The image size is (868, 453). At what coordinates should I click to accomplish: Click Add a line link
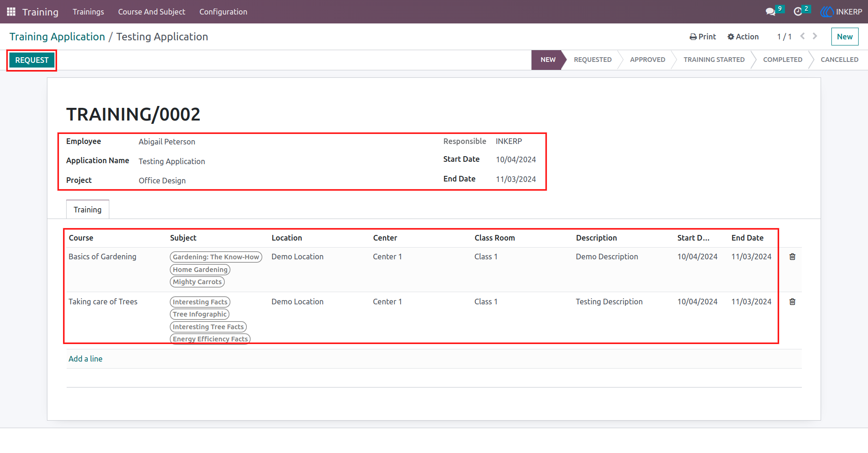(x=85, y=359)
